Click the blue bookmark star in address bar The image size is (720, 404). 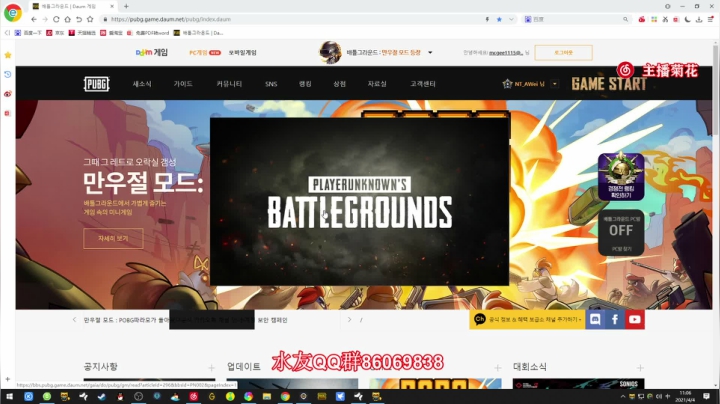pyautogui.click(x=499, y=19)
